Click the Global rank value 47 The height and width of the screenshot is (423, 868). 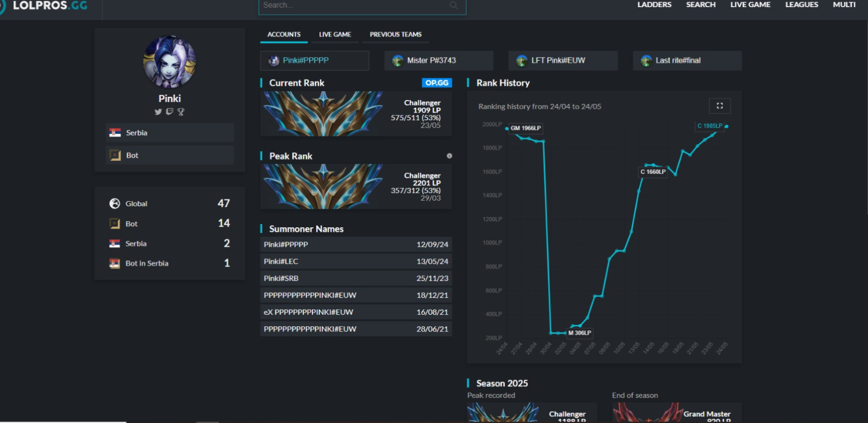click(x=224, y=203)
